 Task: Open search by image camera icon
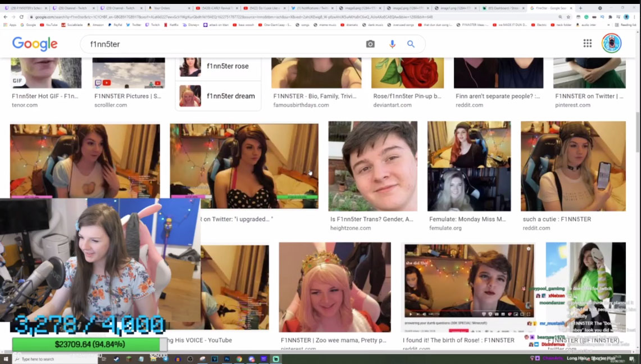(370, 44)
